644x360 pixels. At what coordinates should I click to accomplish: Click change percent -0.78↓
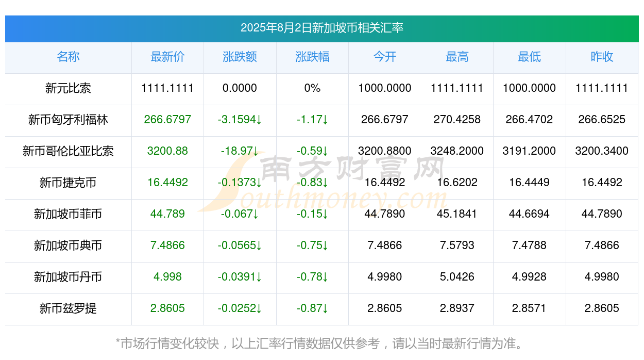point(312,277)
